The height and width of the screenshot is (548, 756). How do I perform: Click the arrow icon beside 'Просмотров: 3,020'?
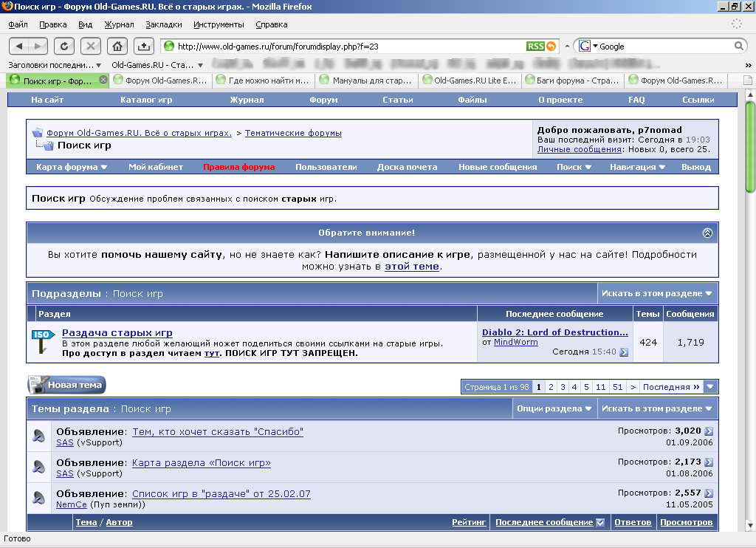pos(709,431)
